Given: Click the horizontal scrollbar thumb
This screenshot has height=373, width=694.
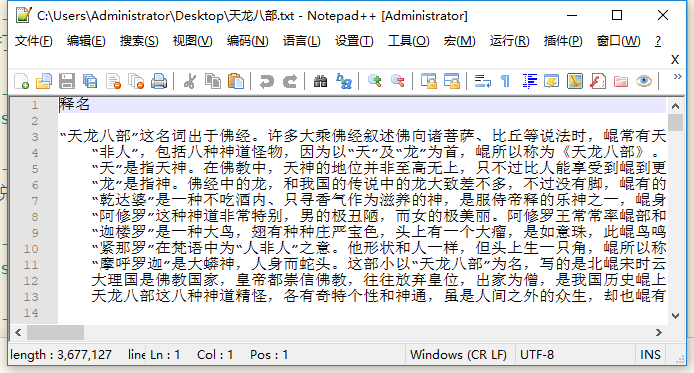Looking at the screenshot, I should click(x=55, y=332).
